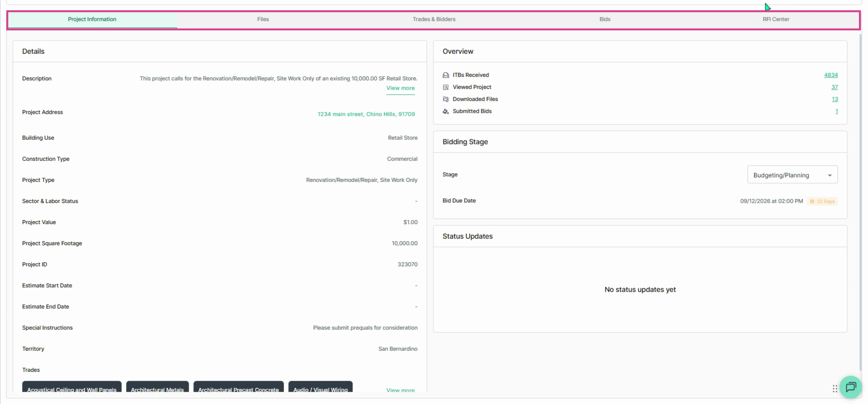Click the Project Type value Renovation/Remodel/Repair
The height and width of the screenshot is (404, 868).
click(362, 180)
